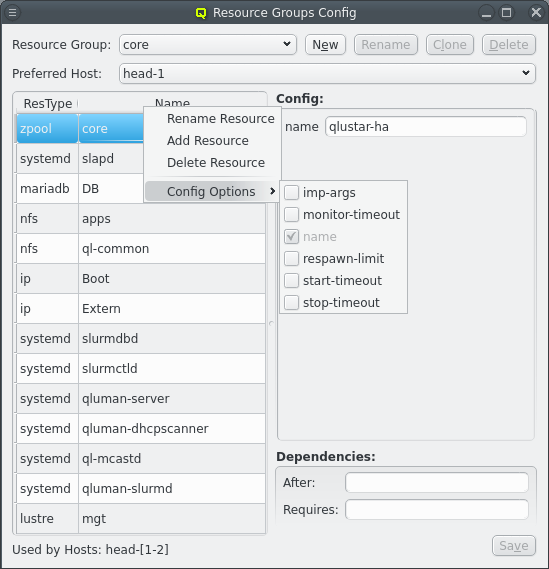Viewport: 549px width, 569px height.
Task: Select the ip Boot resource row
Action: [x=141, y=279]
